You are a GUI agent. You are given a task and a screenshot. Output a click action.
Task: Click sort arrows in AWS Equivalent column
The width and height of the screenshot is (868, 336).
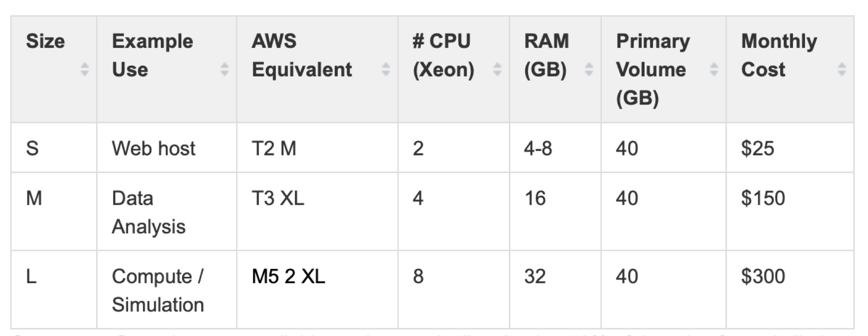(x=386, y=70)
